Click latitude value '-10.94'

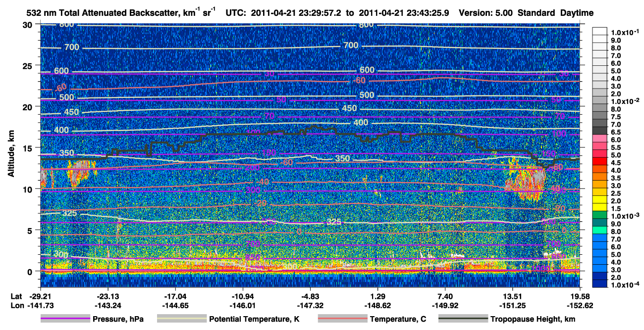[x=243, y=296]
